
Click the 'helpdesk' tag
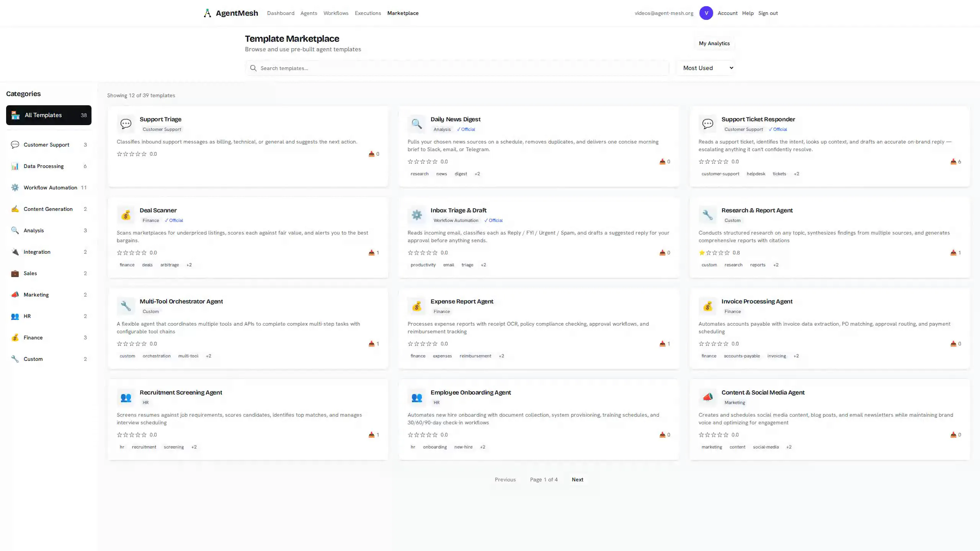[756, 174]
